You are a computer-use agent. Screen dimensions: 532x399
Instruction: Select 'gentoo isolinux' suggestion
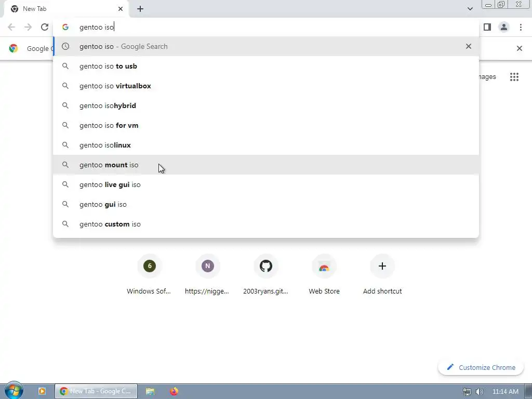coord(266,145)
